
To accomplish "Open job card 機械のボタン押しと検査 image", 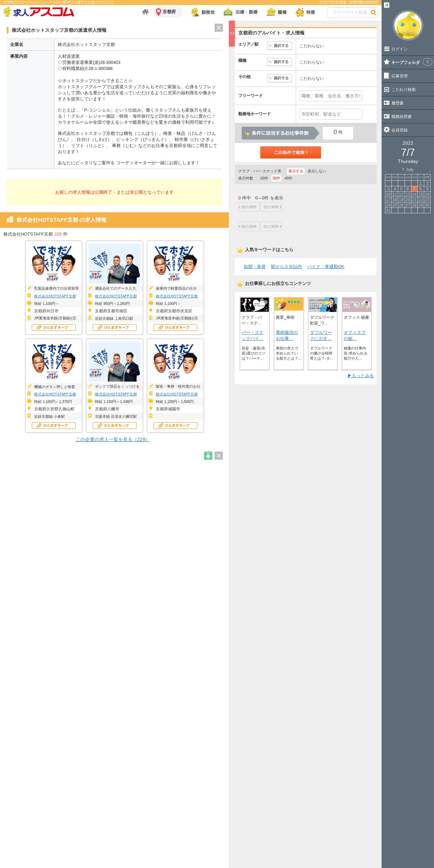I will (54, 362).
